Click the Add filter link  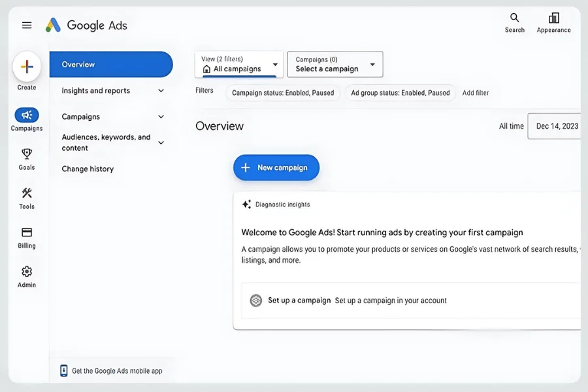pyautogui.click(x=476, y=93)
